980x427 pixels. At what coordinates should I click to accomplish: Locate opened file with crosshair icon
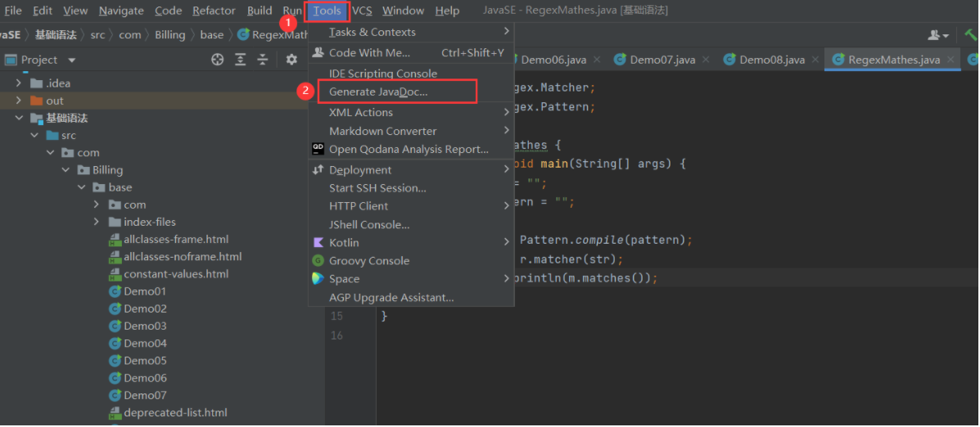click(x=218, y=60)
